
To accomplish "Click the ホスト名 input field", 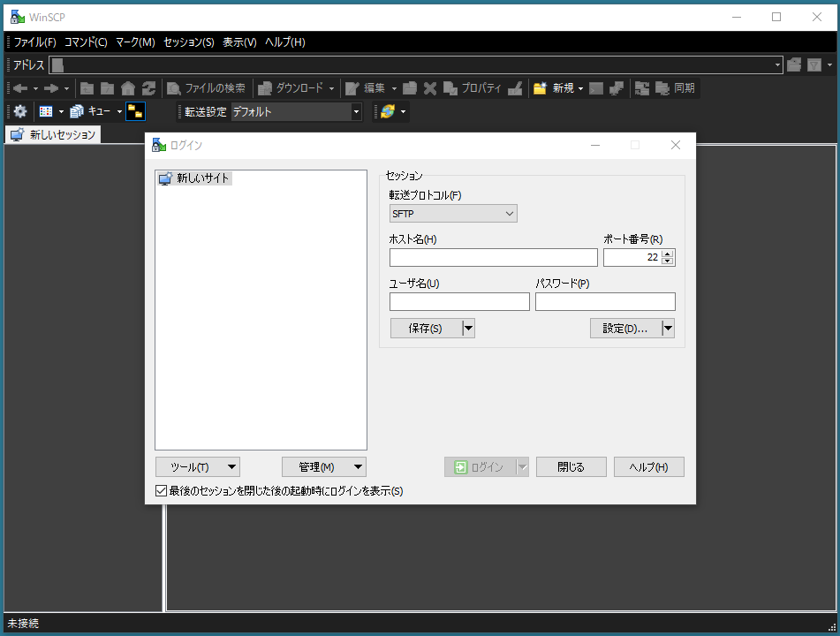I will click(x=494, y=258).
